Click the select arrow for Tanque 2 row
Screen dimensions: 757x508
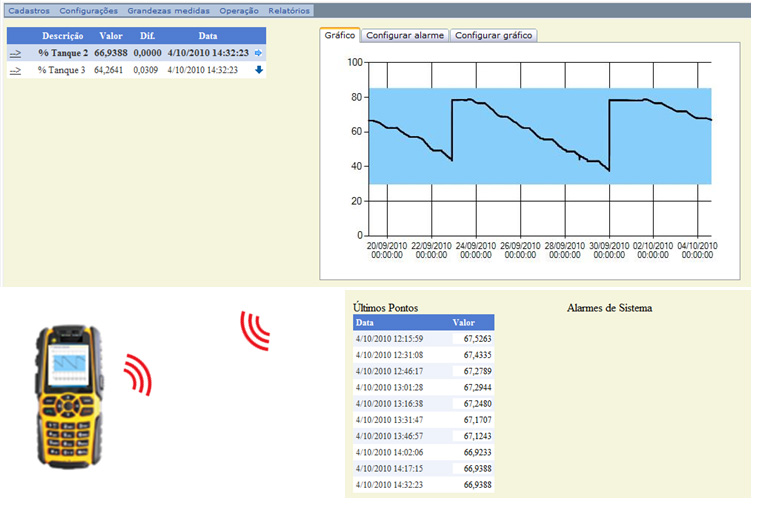15,53
